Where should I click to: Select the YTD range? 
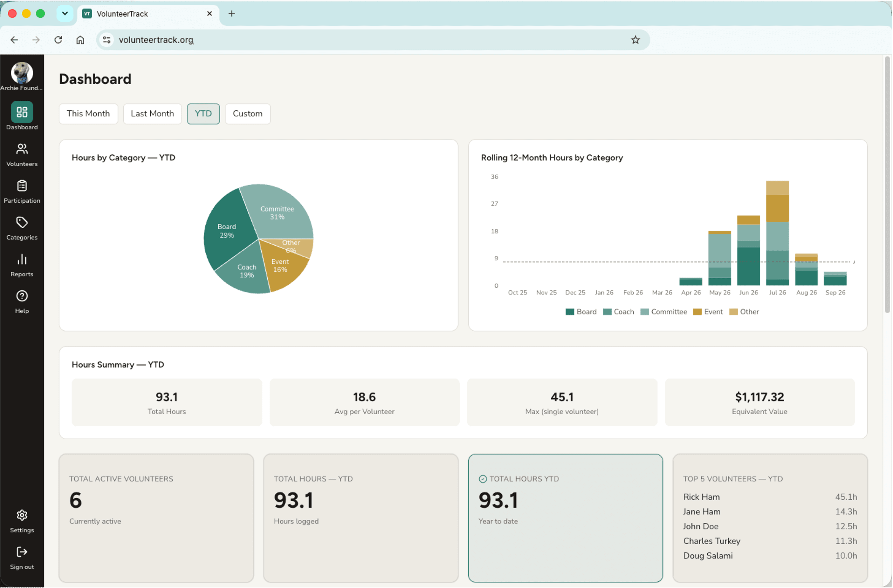coord(203,114)
